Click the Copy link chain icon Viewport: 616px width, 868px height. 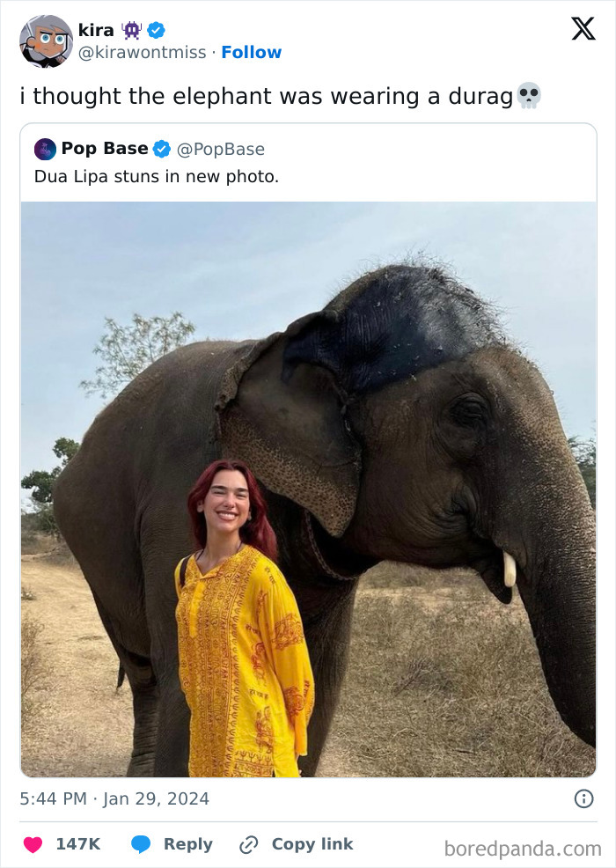249,844
